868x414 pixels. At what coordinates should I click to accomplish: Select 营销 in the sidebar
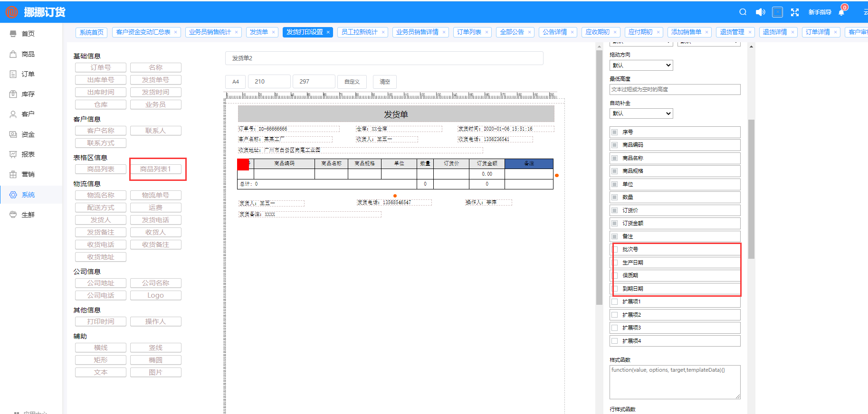click(28, 174)
